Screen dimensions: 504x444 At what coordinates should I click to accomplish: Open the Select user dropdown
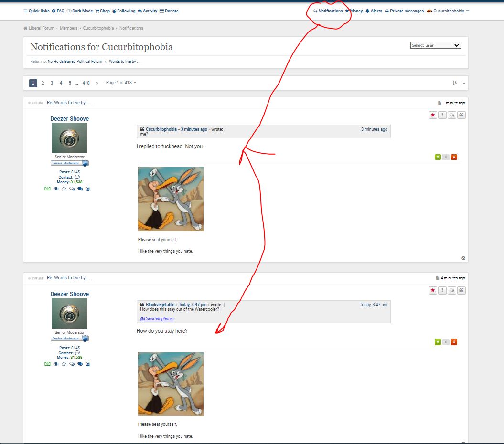pos(436,45)
